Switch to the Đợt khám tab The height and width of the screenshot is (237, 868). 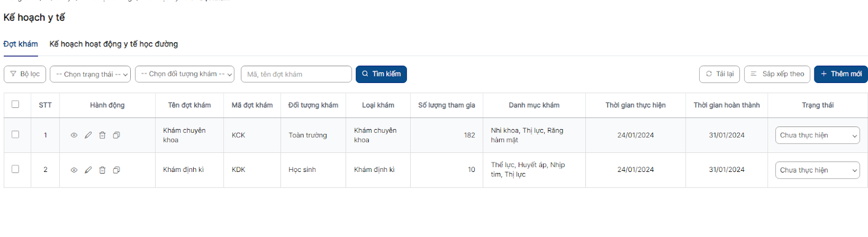(x=21, y=44)
